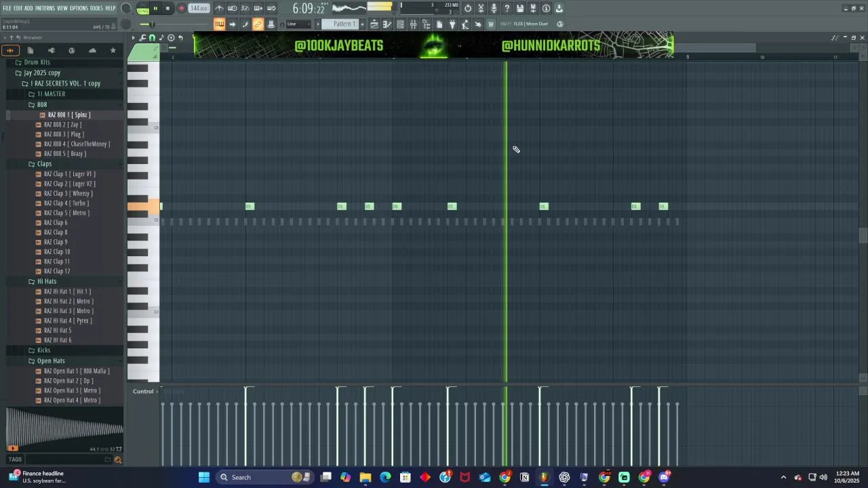Open the EDIT menu

click(x=18, y=8)
